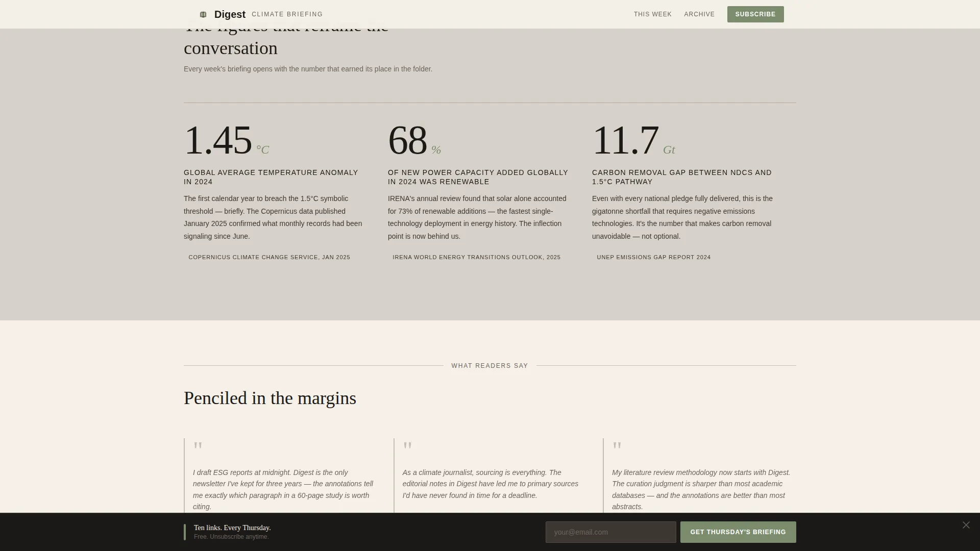The width and height of the screenshot is (980, 551).
Task: Click 'Free. Unsubscribe anytime.' note
Action: [231, 537]
